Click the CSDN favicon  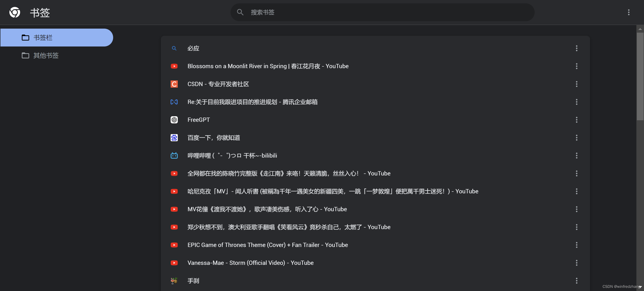click(x=174, y=84)
